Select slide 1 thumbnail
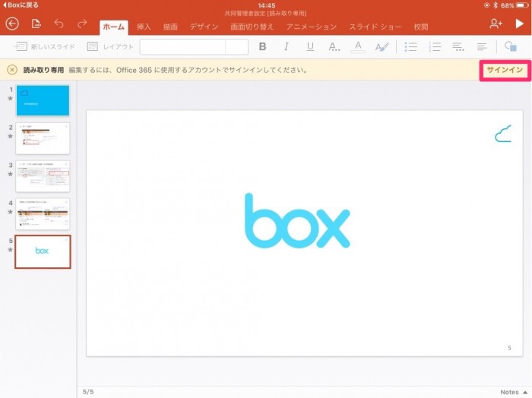Viewport: 532px width, 398px height. coord(43,101)
